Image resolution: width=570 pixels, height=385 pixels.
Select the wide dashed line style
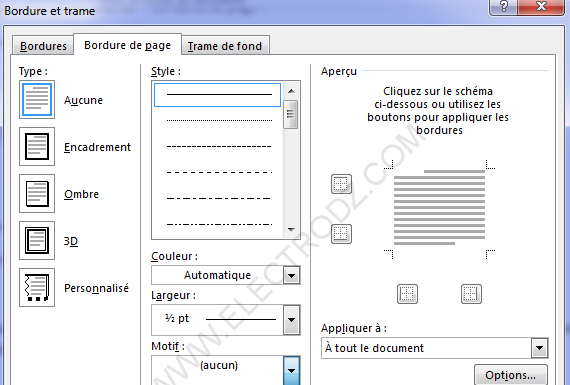click(x=219, y=172)
